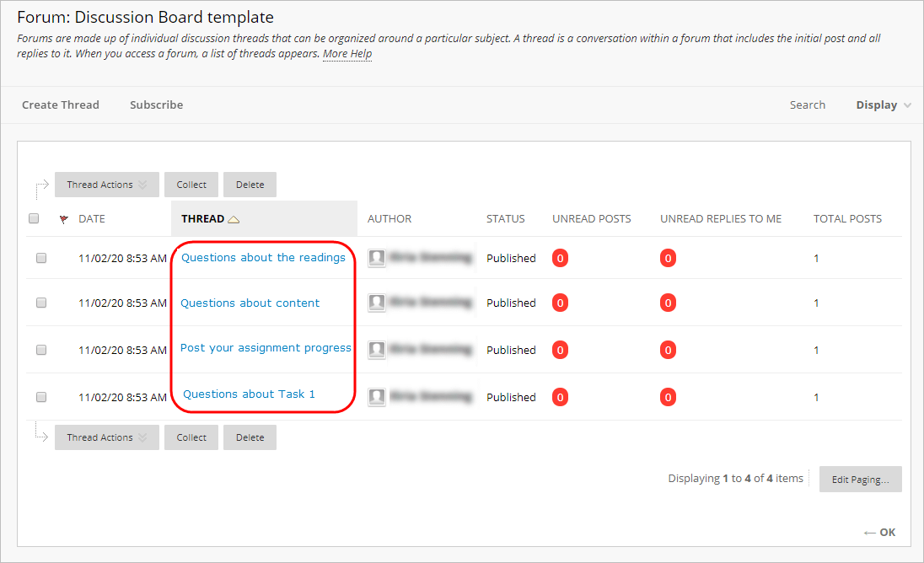
Task: Check the checkbox for the 'Questions about Task 1' thread
Action: [41, 396]
